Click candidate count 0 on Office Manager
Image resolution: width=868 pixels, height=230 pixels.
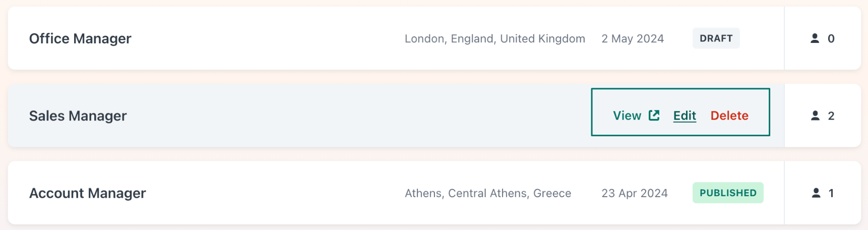[831, 38]
